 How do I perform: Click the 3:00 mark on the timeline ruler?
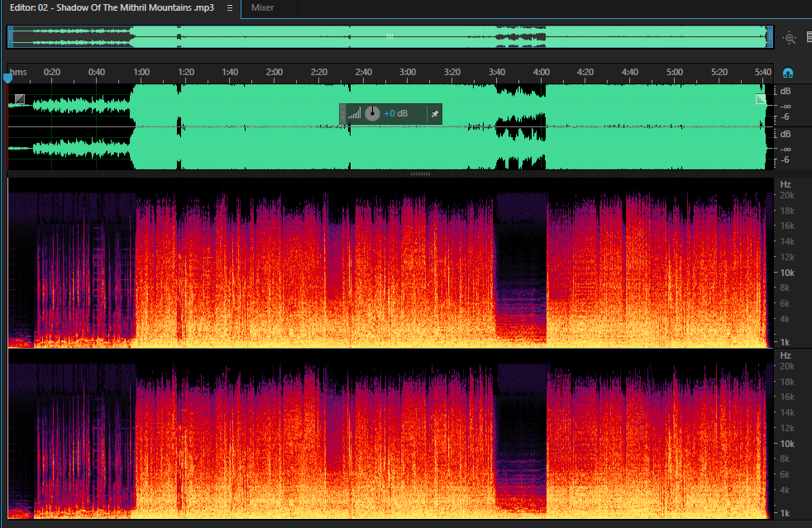[408, 72]
